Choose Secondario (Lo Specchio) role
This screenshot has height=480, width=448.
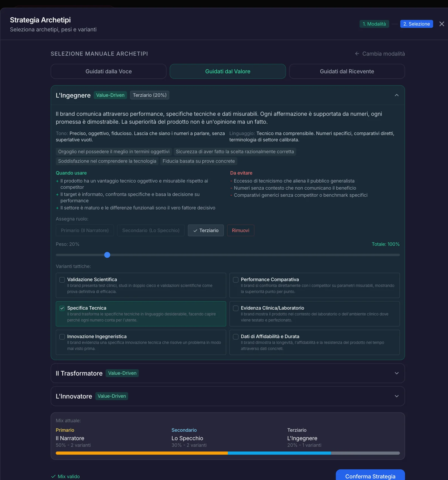[151, 230]
